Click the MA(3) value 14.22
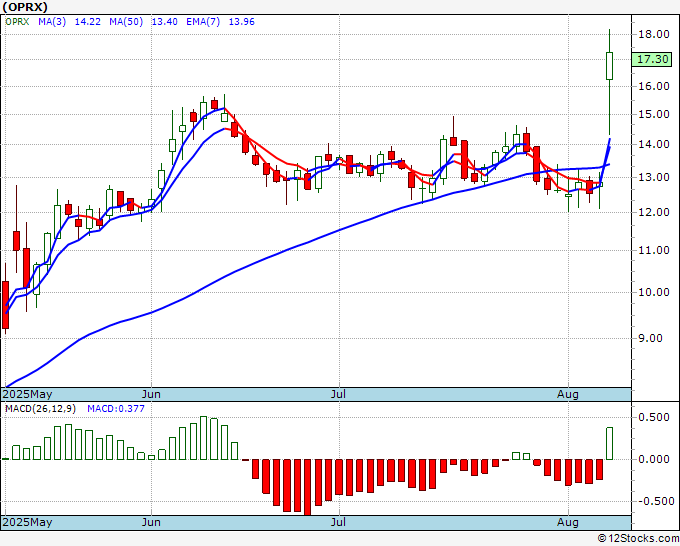This screenshot has width=680, height=546. coord(88,22)
